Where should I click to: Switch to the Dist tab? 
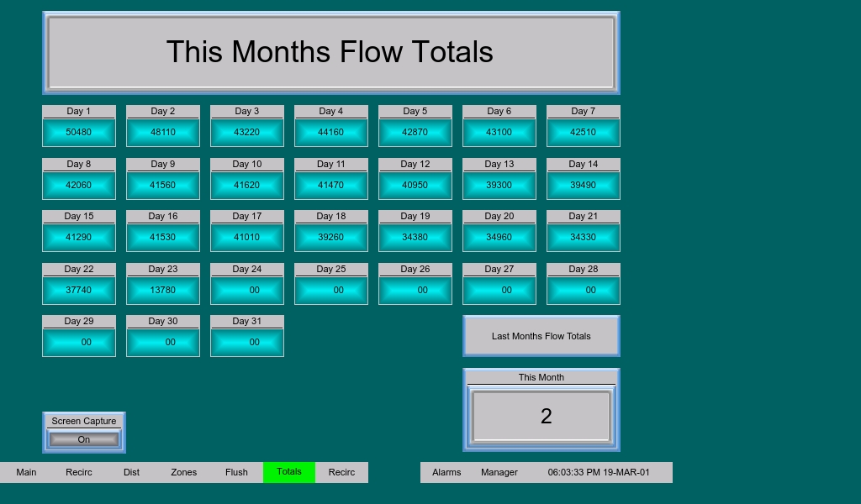tap(131, 472)
